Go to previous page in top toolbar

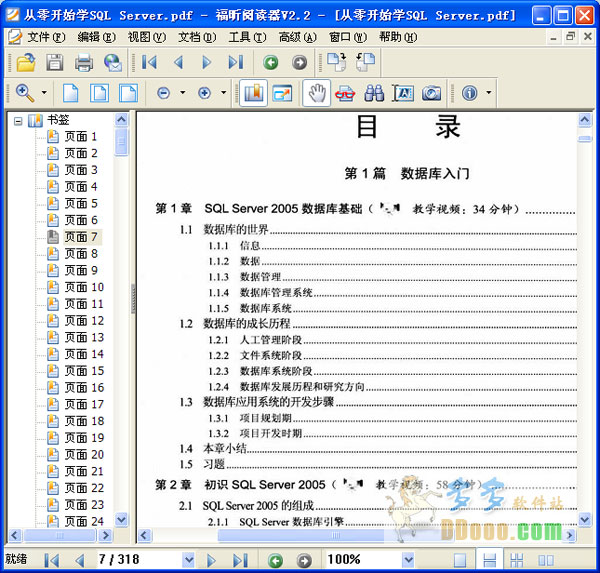pos(178,62)
